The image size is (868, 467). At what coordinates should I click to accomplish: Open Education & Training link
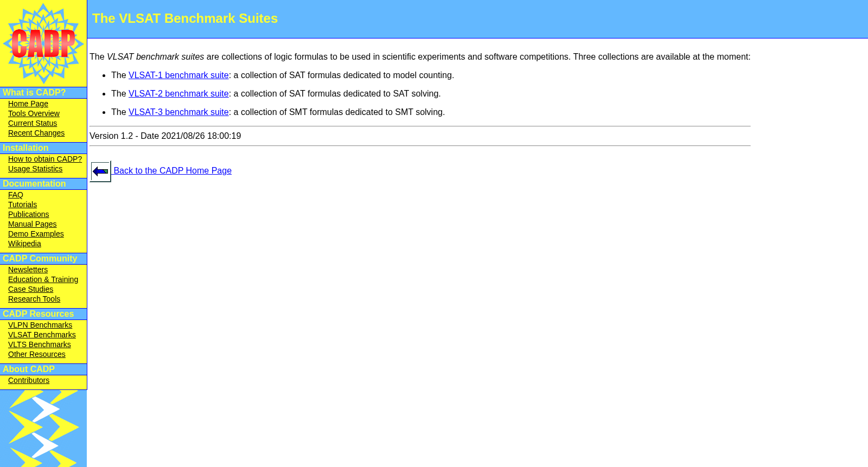tap(43, 279)
